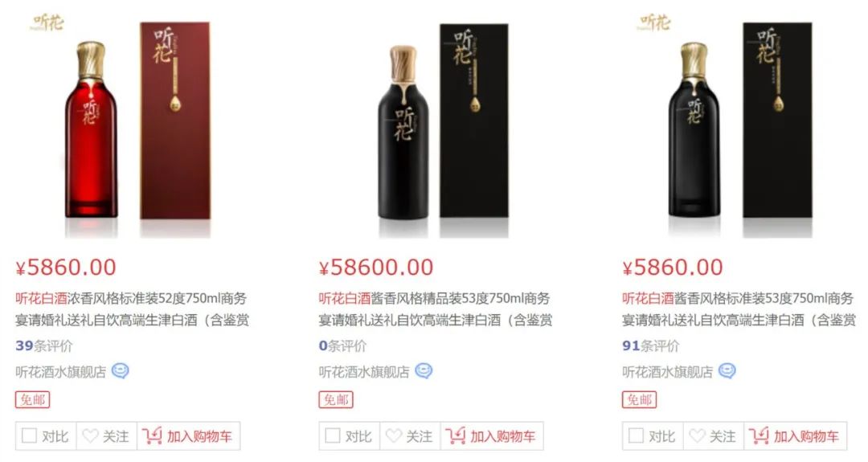Add third product to cart via 加入购物车
The height and width of the screenshot is (462, 868).
(796, 436)
